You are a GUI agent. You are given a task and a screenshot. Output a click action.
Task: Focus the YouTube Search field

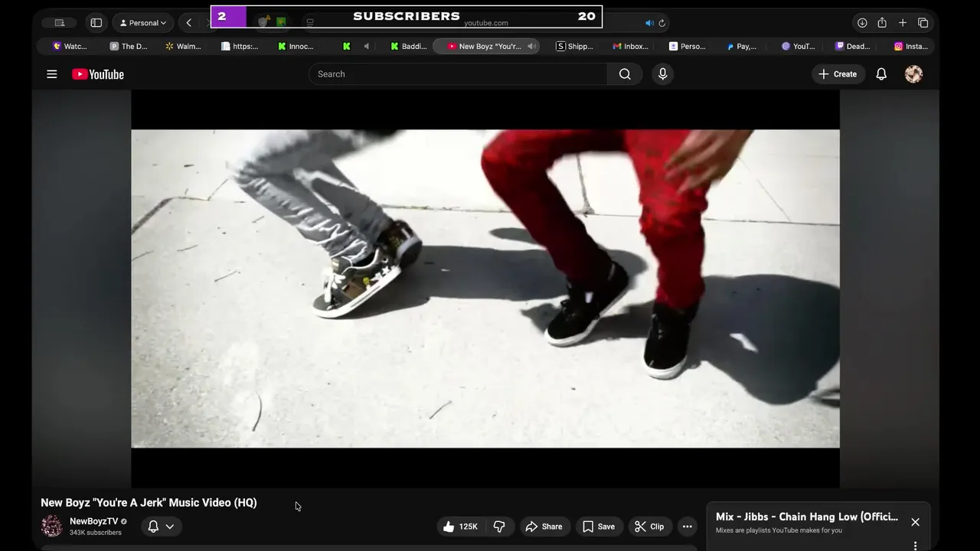point(458,74)
